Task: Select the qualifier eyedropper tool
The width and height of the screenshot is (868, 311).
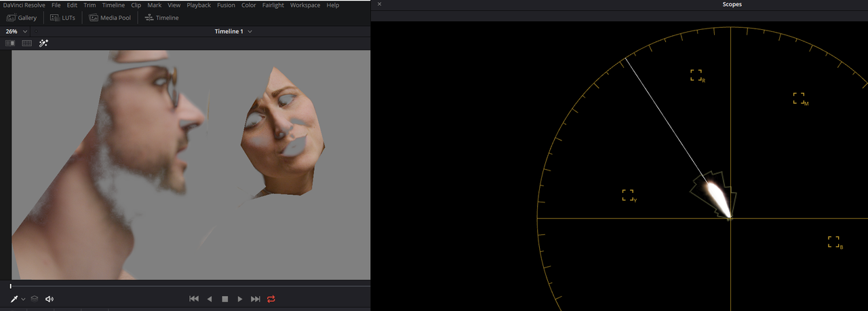Action: click(14, 299)
